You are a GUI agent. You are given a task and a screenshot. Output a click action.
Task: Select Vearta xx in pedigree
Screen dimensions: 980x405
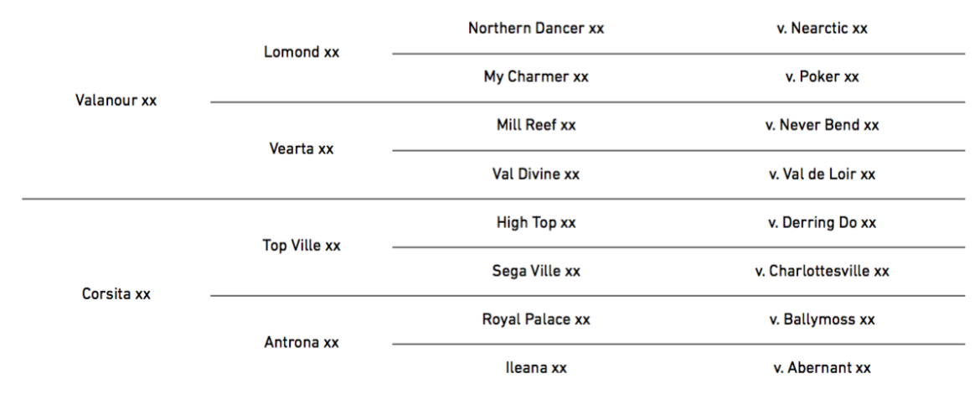(302, 149)
